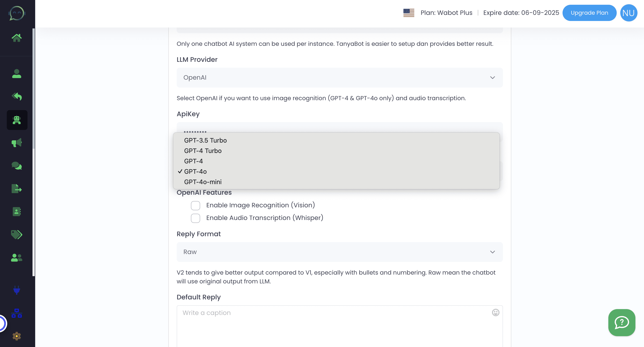Click the Wabot logo icon top-left
Image resolution: width=644 pixels, height=347 pixels.
(16, 13)
